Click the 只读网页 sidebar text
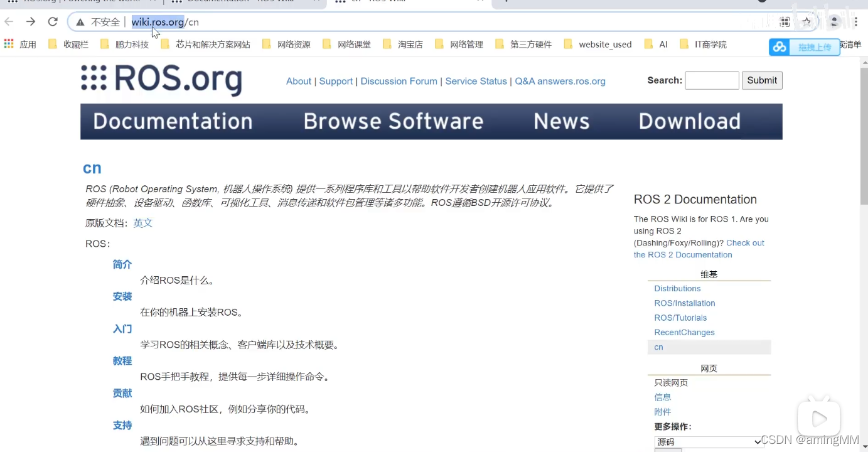This screenshot has width=868, height=452. [x=671, y=382]
